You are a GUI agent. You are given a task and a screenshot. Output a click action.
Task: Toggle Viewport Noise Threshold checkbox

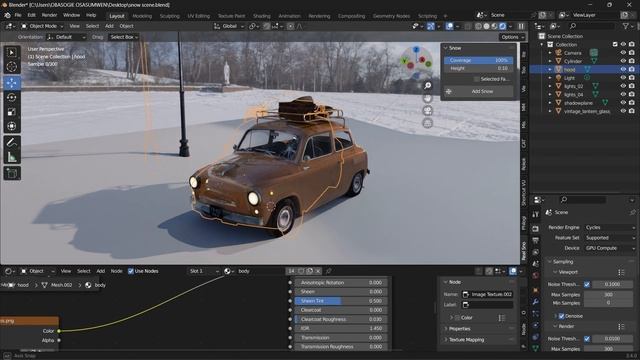(x=587, y=284)
